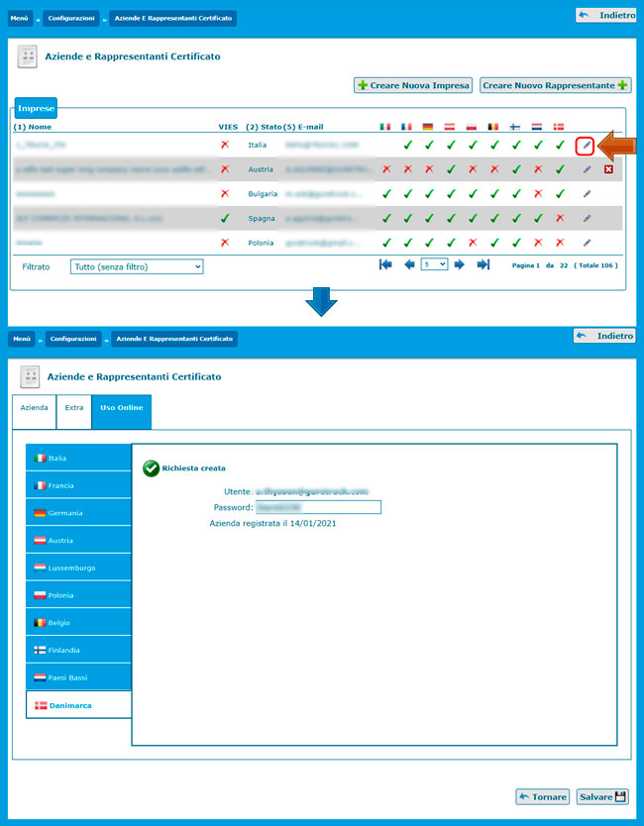Click the Denmark flag column header
The width and height of the screenshot is (644, 826).
(559, 127)
